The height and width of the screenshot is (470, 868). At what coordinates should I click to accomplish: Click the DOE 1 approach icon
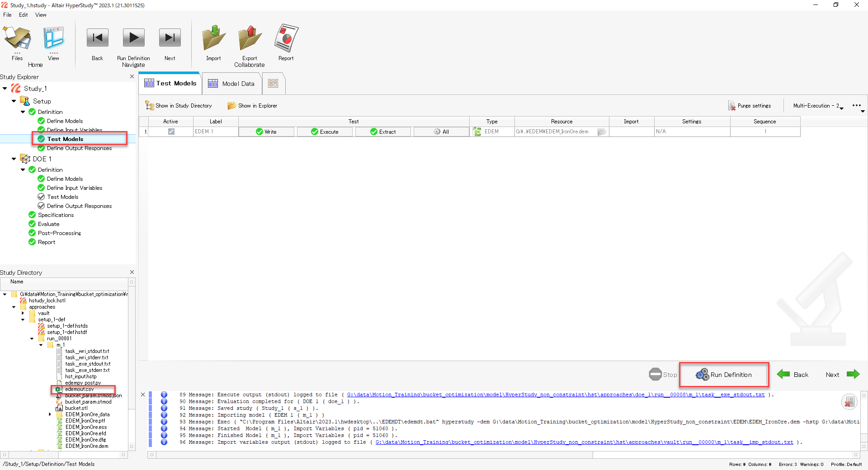coord(25,159)
